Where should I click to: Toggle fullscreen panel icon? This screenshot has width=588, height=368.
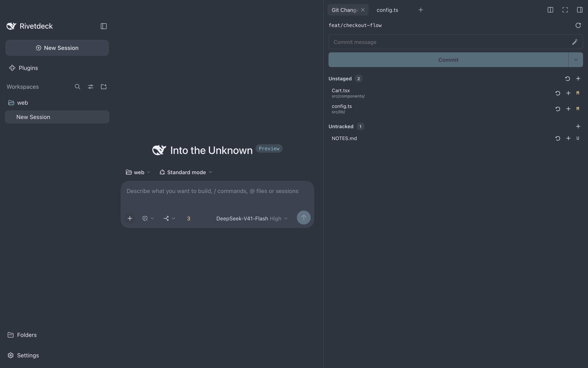click(565, 10)
